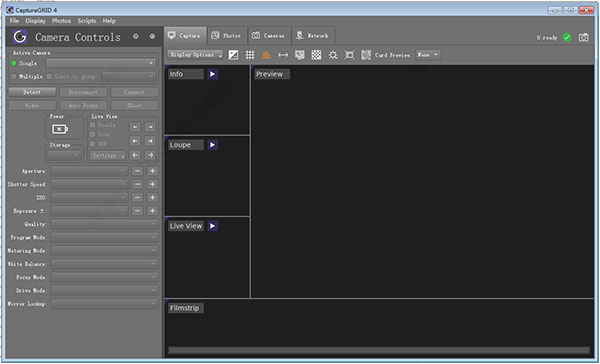Open the Display Options dropdown
Image resolution: width=600 pixels, height=364 pixels.
point(195,55)
